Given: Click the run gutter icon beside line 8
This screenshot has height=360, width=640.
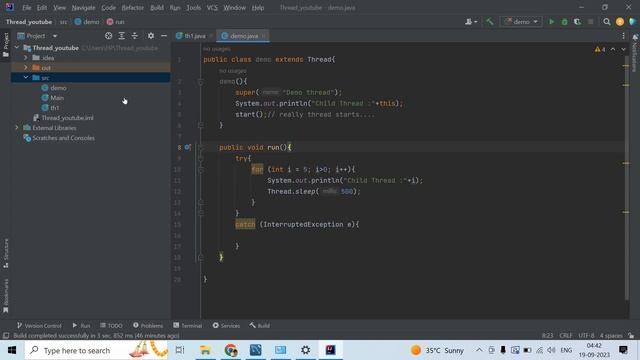Looking at the screenshot, I should (x=187, y=147).
